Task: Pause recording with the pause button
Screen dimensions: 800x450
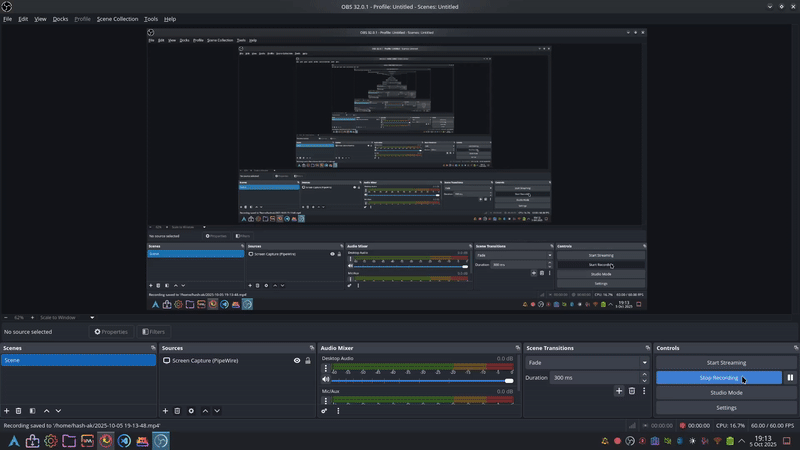Action: (790, 378)
